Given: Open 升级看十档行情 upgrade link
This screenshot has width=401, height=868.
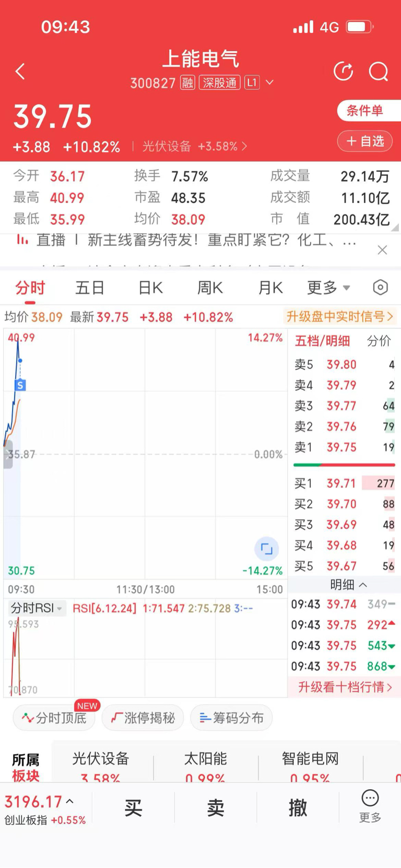Looking at the screenshot, I should (x=345, y=687).
